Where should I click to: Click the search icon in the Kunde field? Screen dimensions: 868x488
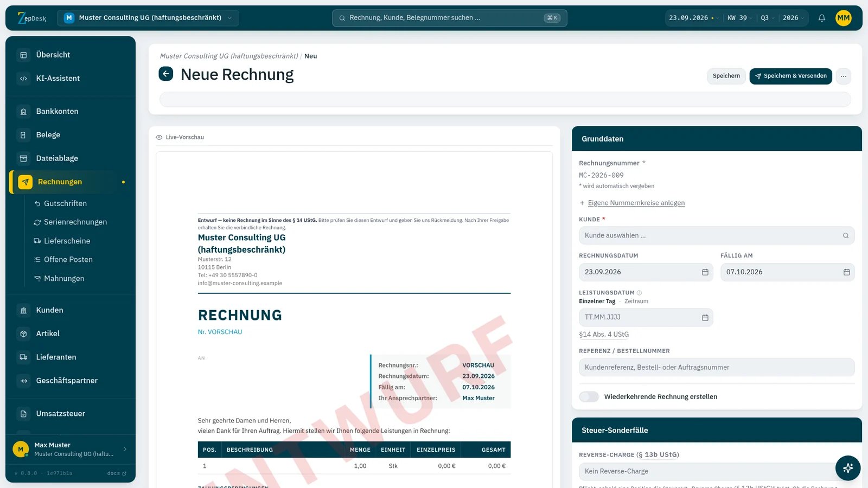(x=846, y=235)
